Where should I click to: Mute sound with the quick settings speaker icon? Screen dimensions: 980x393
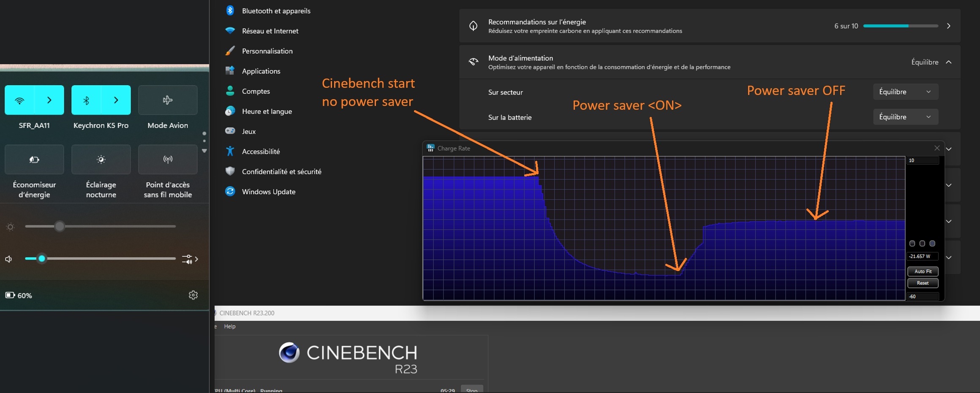8,259
